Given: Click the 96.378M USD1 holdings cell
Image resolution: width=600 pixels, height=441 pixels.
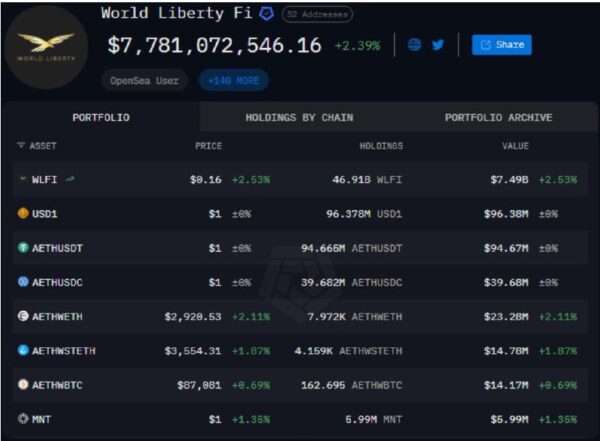Looking at the screenshot, I should pyautogui.click(x=364, y=214).
